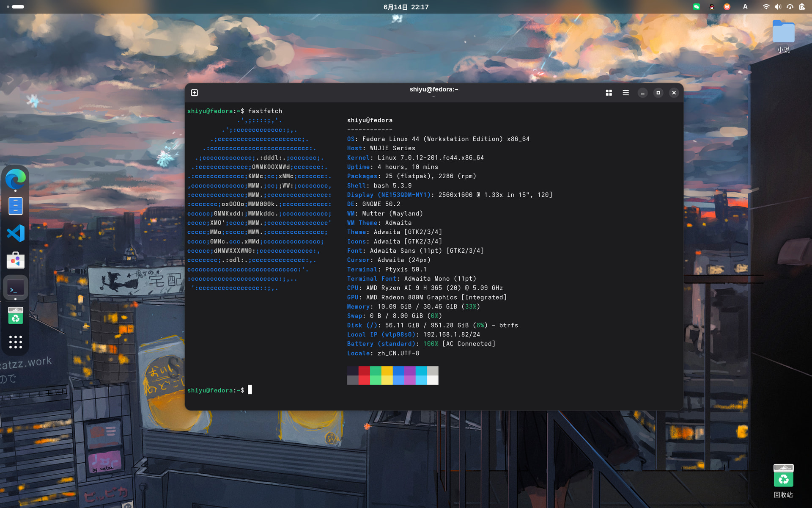Image resolution: width=812 pixels, height=508 pixels.
Task: Click the pure white color swatch
Action: (433, 380)
